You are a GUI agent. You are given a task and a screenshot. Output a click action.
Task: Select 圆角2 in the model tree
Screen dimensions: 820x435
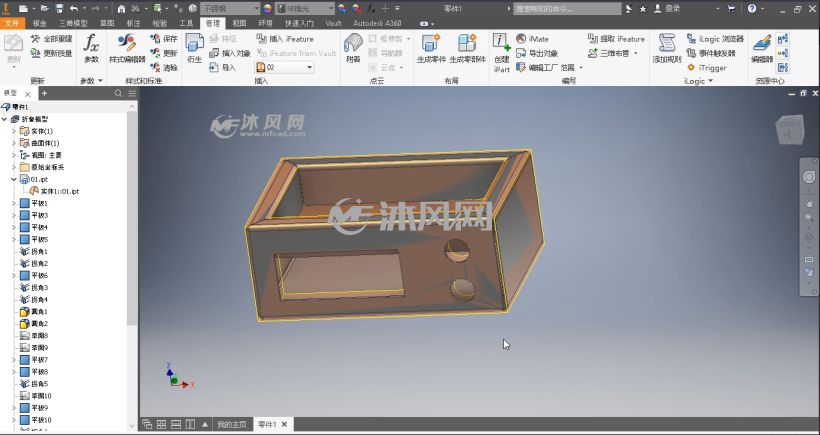(x=33, y=324)
